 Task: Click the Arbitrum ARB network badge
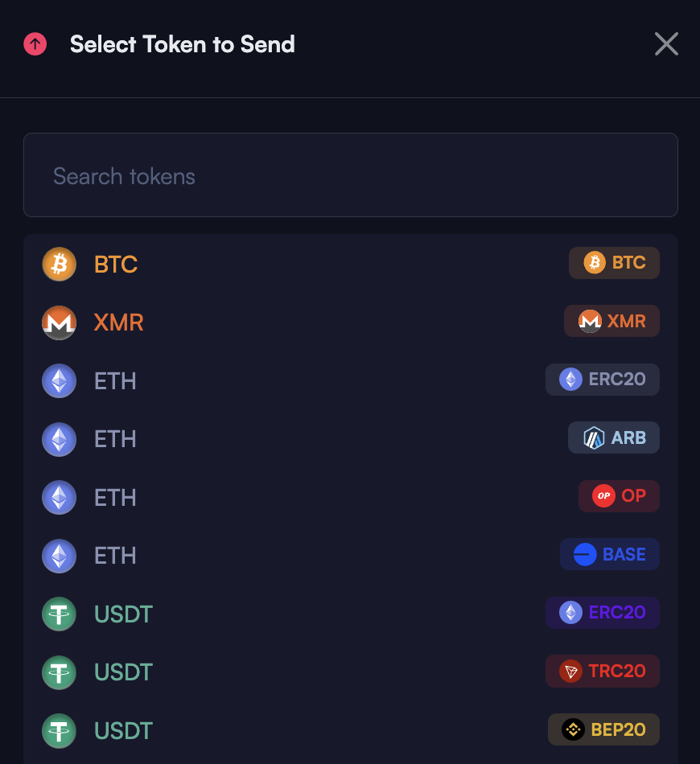coord(613,437)
